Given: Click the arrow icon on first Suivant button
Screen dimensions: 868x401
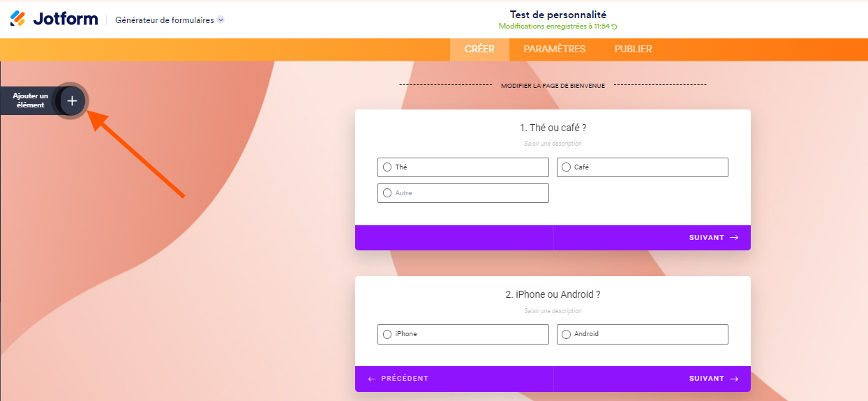Looking at the screenshot, I should coord(734,238).
